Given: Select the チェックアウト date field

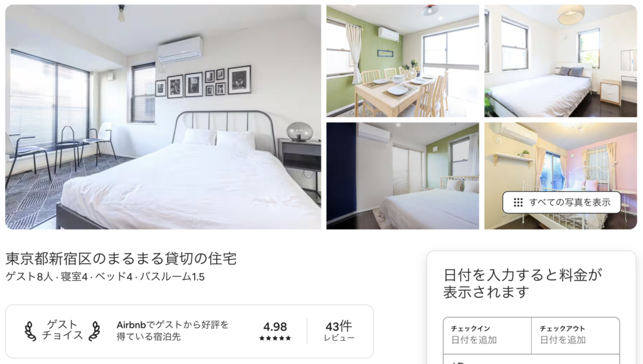Looking at the screenshot, I should pos(575,335).
